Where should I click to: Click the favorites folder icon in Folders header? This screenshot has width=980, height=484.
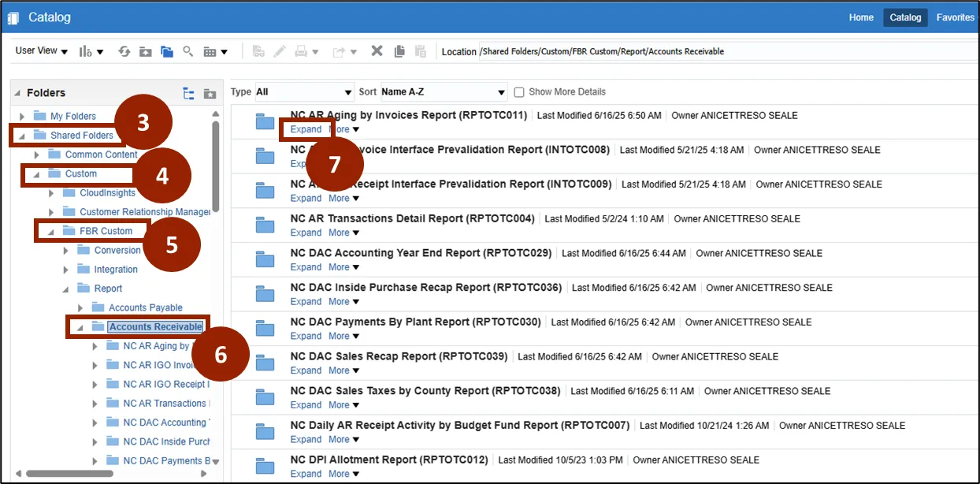(210, 93)
